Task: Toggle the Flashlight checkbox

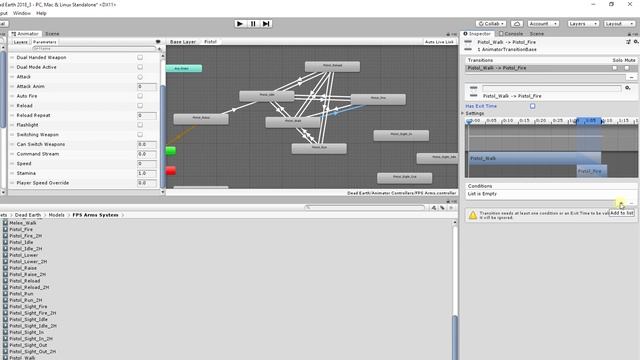Action: [140, 125]
